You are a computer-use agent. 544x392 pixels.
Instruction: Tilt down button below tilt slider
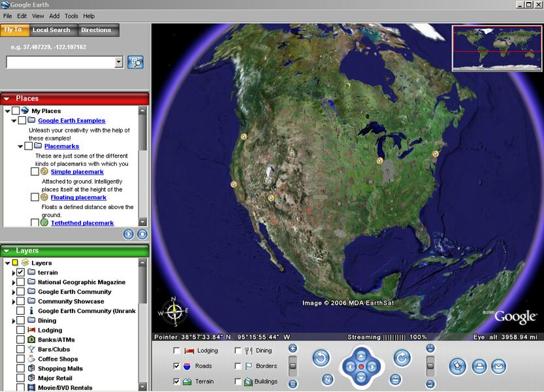point(430,384)
